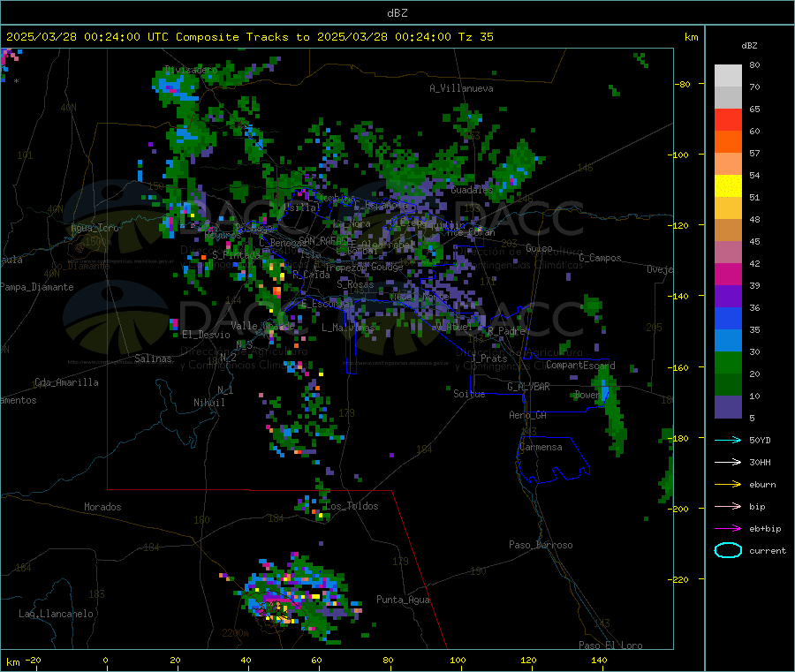
Task: Click the 'Tz 35' text in the header
Action: click(x=475, y=37)
